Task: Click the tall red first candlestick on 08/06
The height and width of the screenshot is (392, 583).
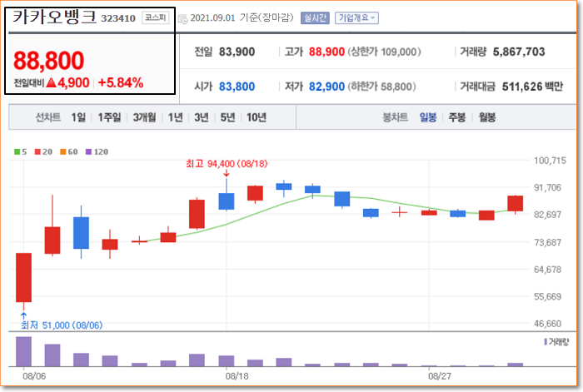Action: (23, 277)
